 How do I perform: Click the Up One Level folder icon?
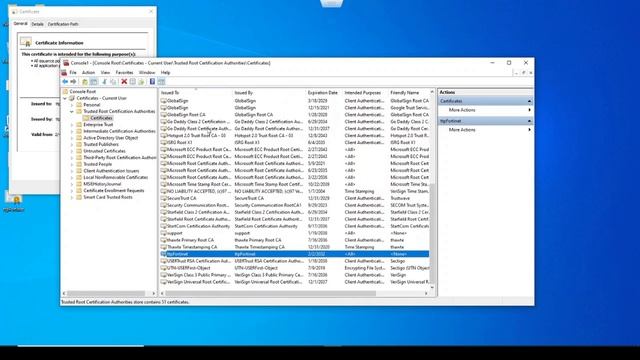pos(85,82)
